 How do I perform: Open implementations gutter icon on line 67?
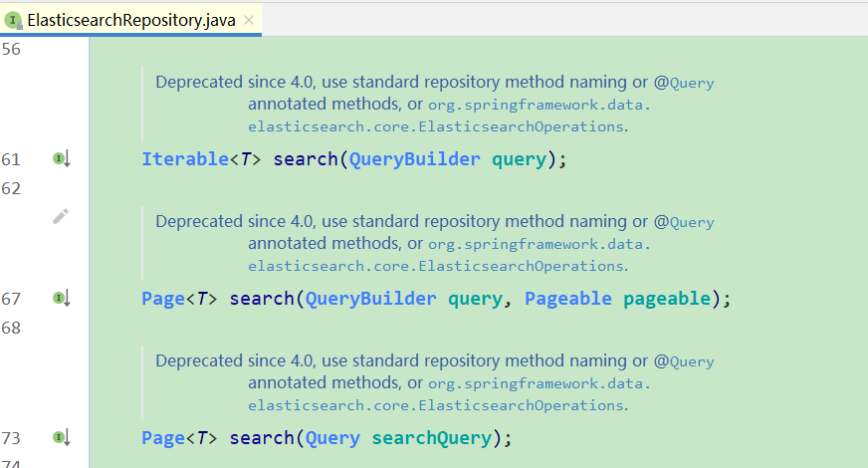pyautogui.click(x=62, y=299)
